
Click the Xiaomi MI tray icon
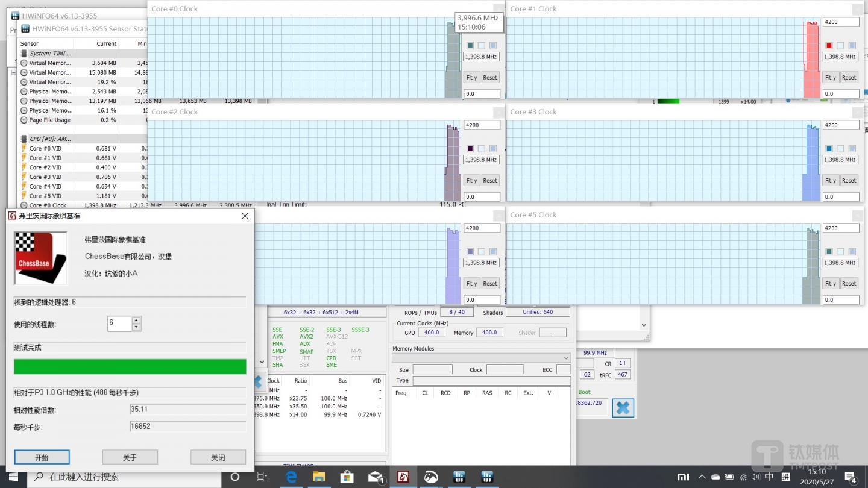pos(683,477)
